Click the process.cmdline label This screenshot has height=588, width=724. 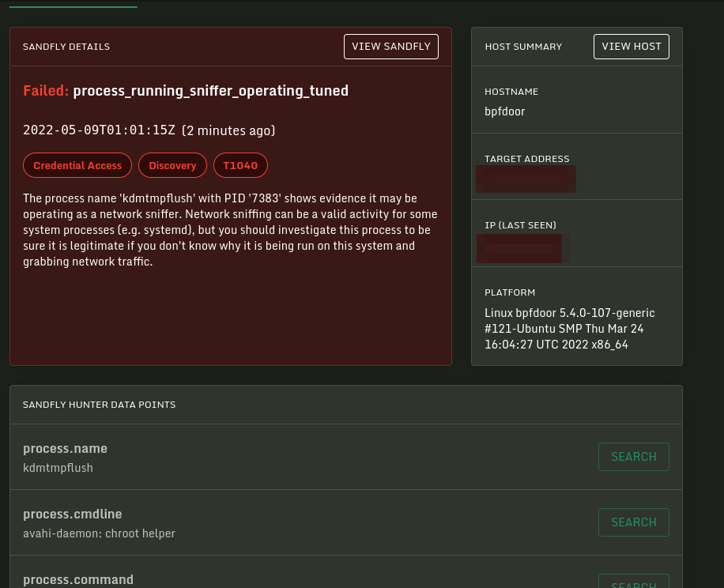(x=73, y=514)
